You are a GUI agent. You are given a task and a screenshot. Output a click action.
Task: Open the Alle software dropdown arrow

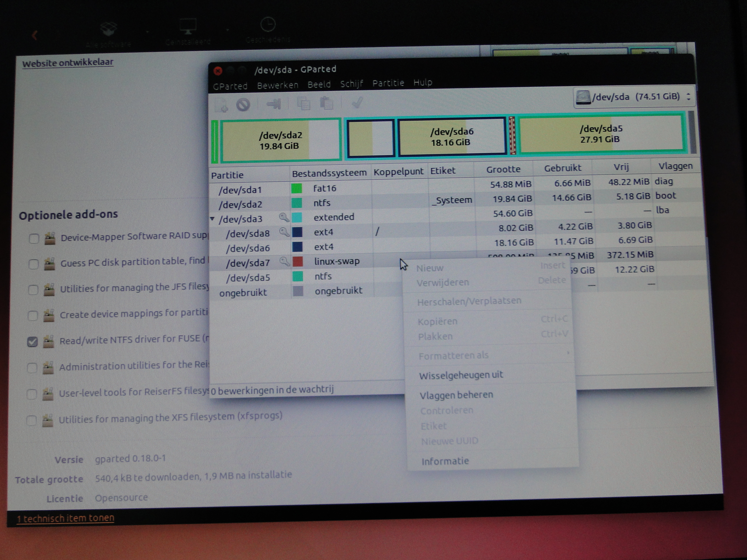[x=148, y=32]
